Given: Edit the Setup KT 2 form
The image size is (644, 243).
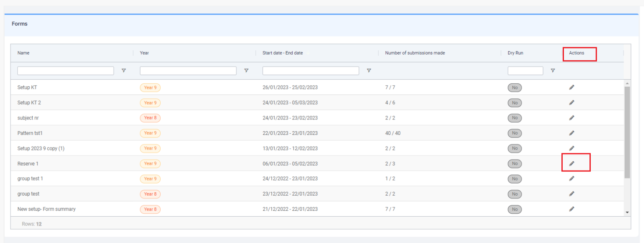Looking at the screenshot, I should point(571,103).
